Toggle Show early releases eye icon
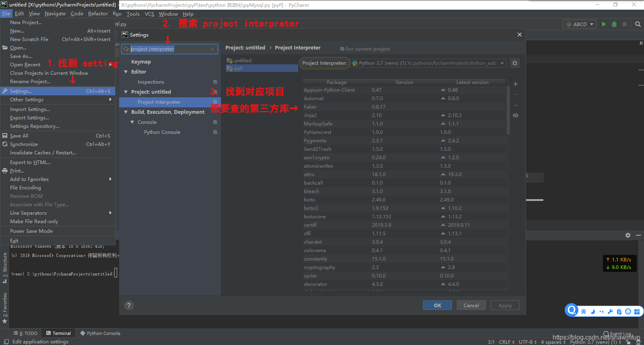This screenshot has height=345, width=644. pos(516,115)
